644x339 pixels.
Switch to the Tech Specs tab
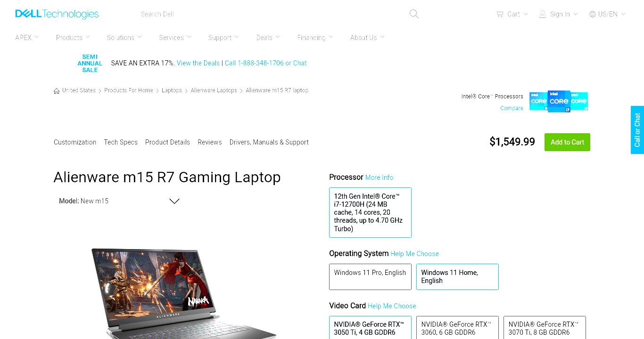(x=121, y=142)
